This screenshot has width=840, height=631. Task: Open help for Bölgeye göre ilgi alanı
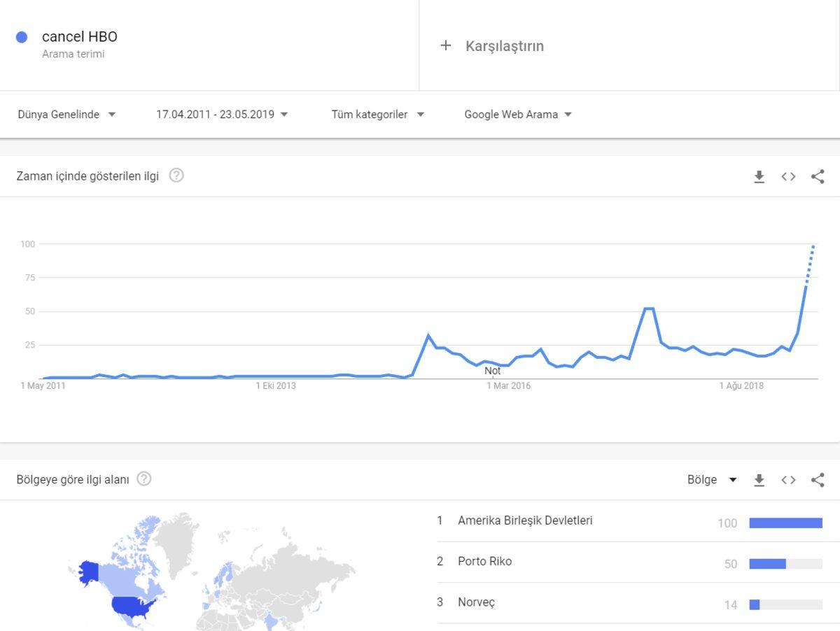click(x=144, y=479)
